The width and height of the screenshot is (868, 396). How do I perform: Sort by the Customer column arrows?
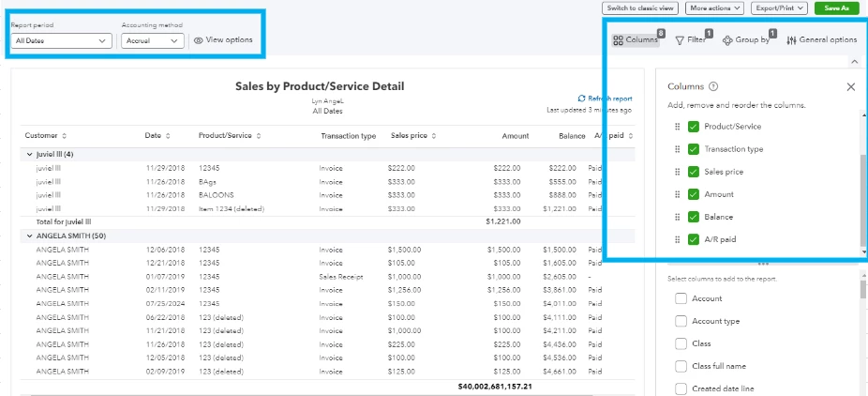coord(65,136)
